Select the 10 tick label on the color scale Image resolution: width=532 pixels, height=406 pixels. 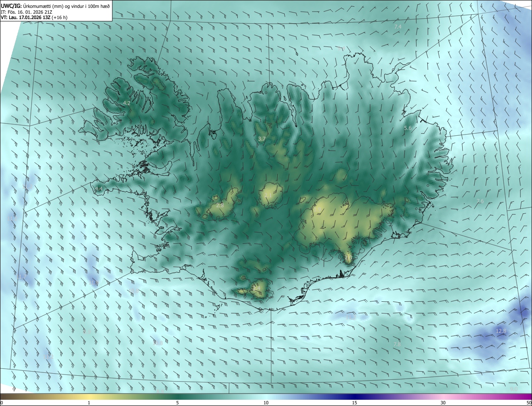click(x=266, y=403)
